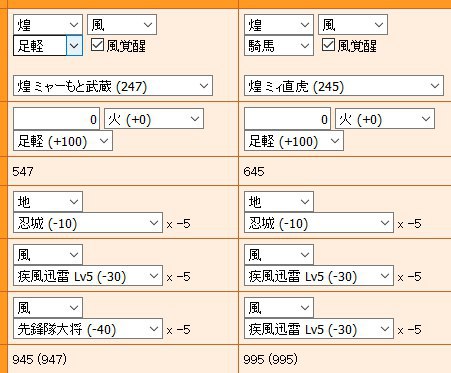Open right column top 風 attribute dropdown
The image size is (451, 373).
click(353, 25)
